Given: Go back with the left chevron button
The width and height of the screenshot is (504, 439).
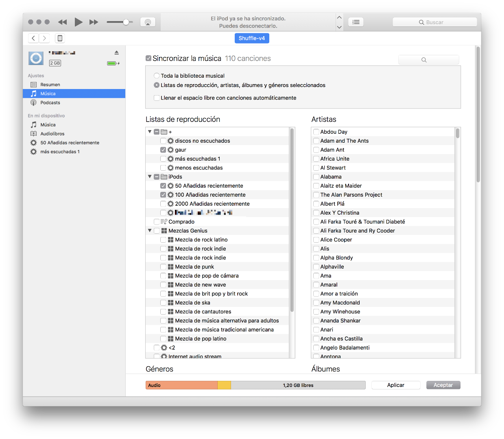Looking at the screenshot, I should [33, 38].
